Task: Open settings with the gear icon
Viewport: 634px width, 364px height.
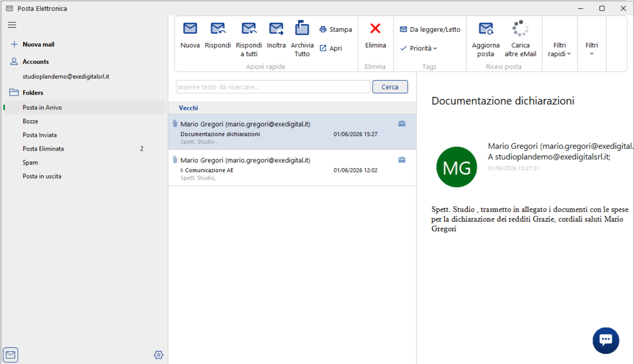Action: pyautogui.click(x=158, y=355)
